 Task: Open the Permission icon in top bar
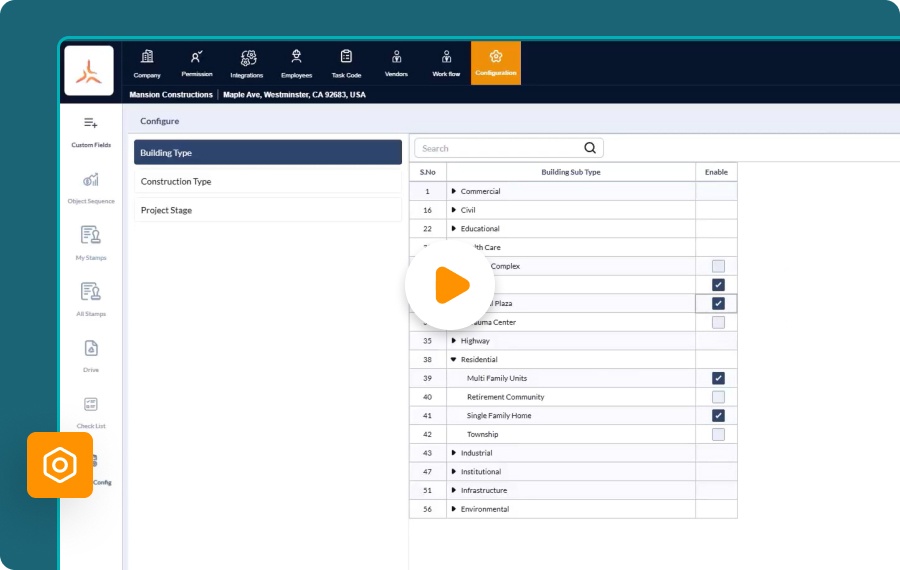(196, 56)
